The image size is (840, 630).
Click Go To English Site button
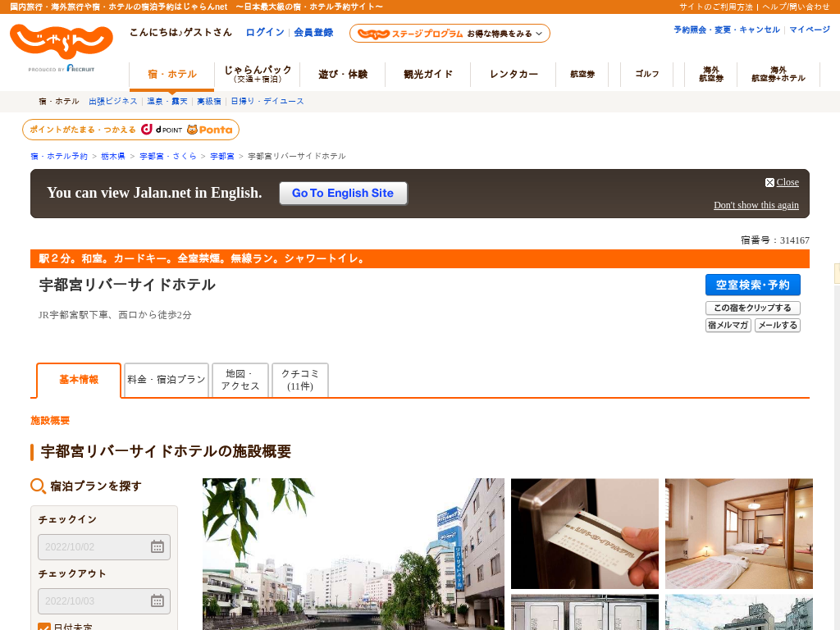[343, 194]
